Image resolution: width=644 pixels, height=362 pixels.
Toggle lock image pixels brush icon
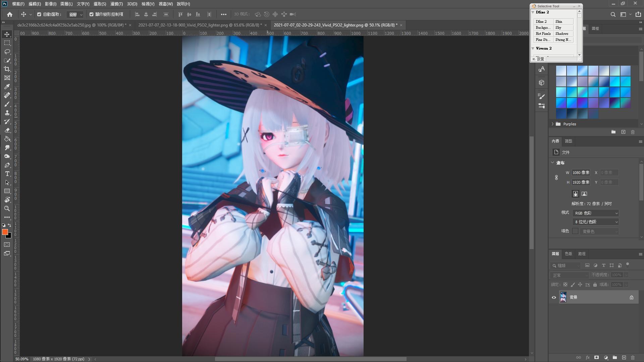click(x=573, y=285)
